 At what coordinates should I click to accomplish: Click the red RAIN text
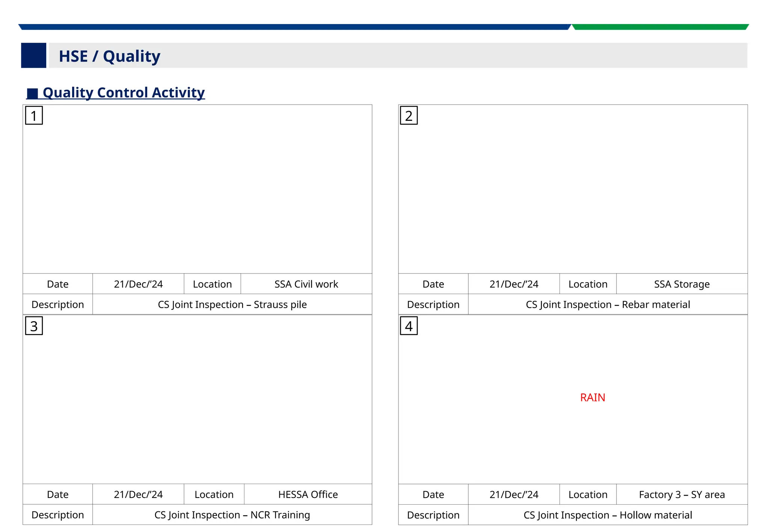(592, 397)
